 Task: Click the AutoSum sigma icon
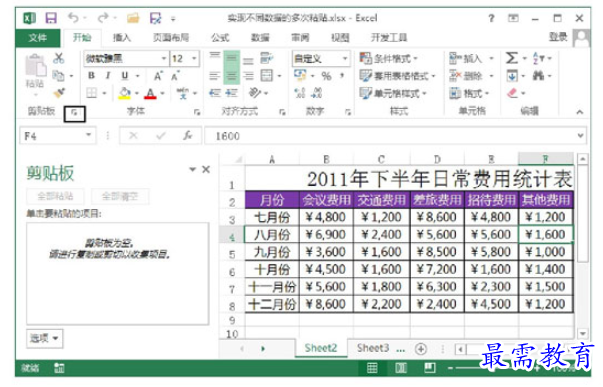(511, 58)
